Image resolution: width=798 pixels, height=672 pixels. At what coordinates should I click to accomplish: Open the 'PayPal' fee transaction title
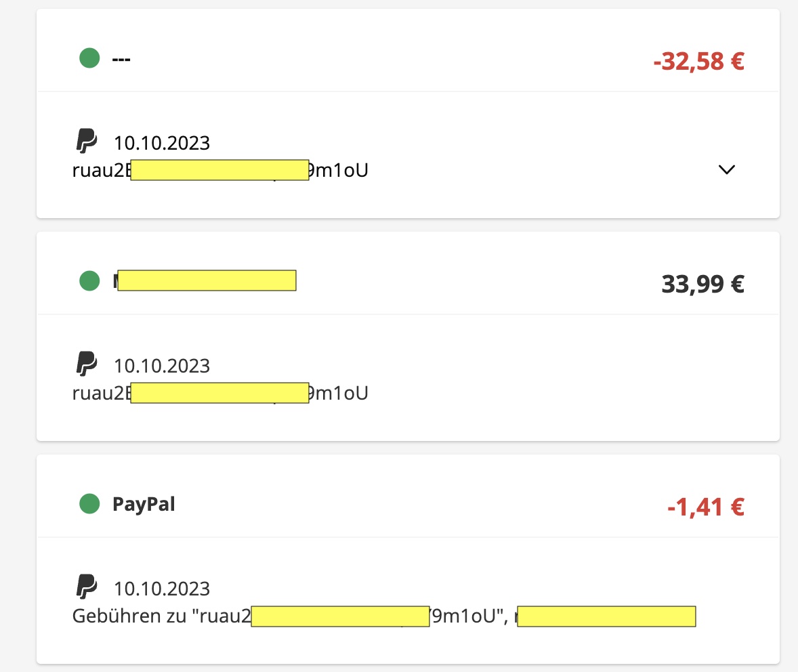[144, 505]
